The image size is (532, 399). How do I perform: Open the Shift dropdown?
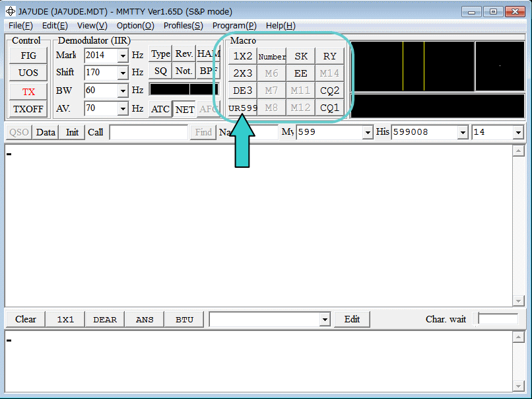click(x=123, y=73)
